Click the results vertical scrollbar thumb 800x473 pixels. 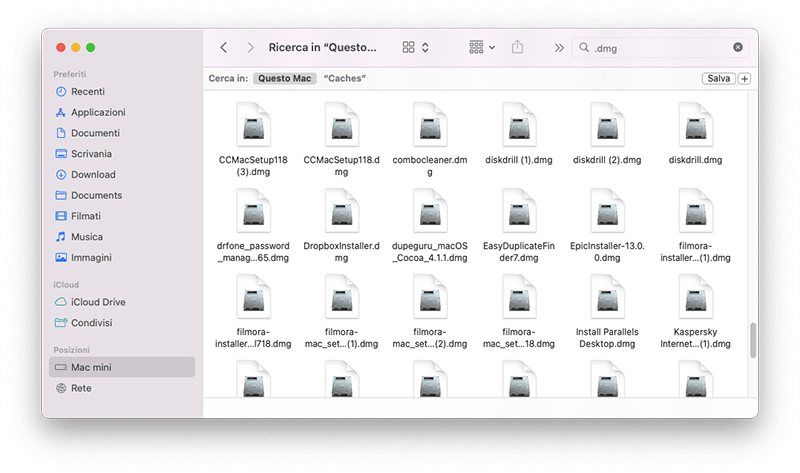tap(753, 340)
